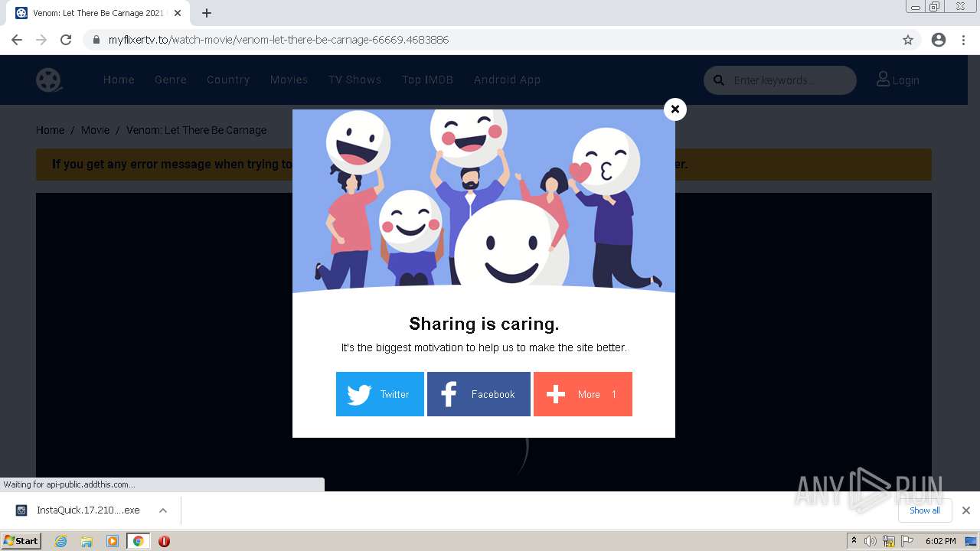Open the Login link
980x551 pixels.
click(x=898, y=80)
